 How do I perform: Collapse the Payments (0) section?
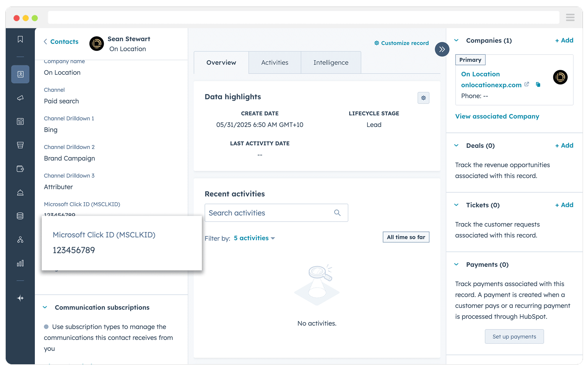(456, 265)
